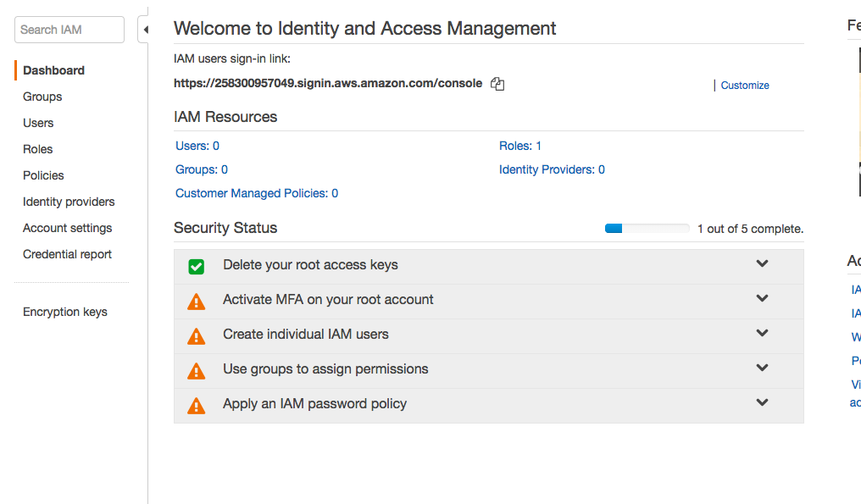Focus the Search IAM field

pos(69,30)
